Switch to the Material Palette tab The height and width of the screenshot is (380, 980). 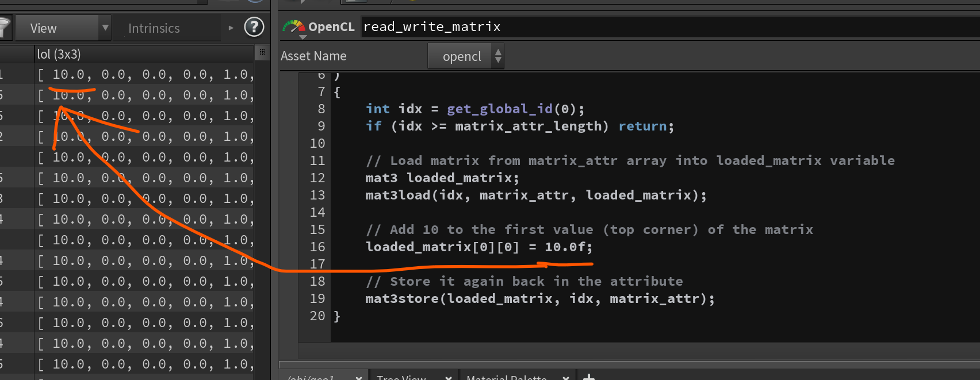(x=506, y=377)
